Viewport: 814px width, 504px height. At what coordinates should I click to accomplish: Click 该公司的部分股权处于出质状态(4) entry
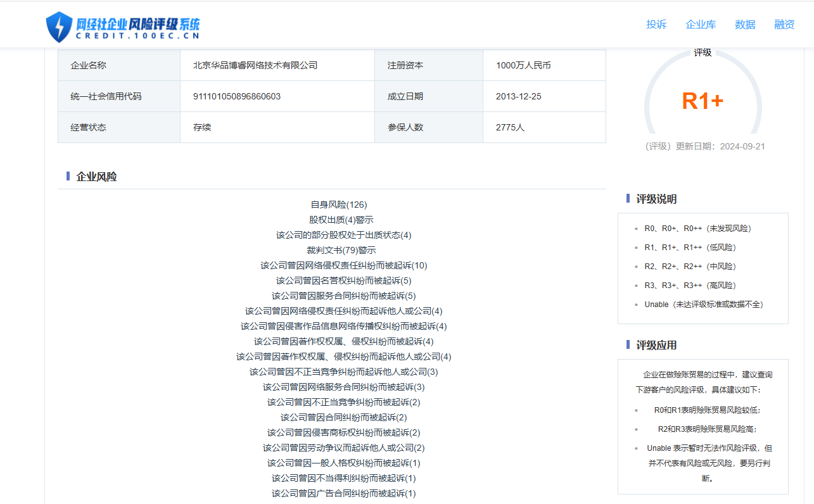pos(343,235)
